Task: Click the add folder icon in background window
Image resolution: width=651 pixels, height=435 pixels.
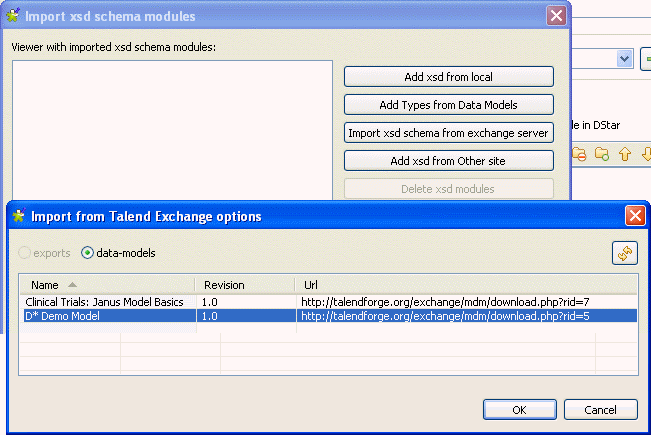Action: pyautogui.click(x=602, y=154)
